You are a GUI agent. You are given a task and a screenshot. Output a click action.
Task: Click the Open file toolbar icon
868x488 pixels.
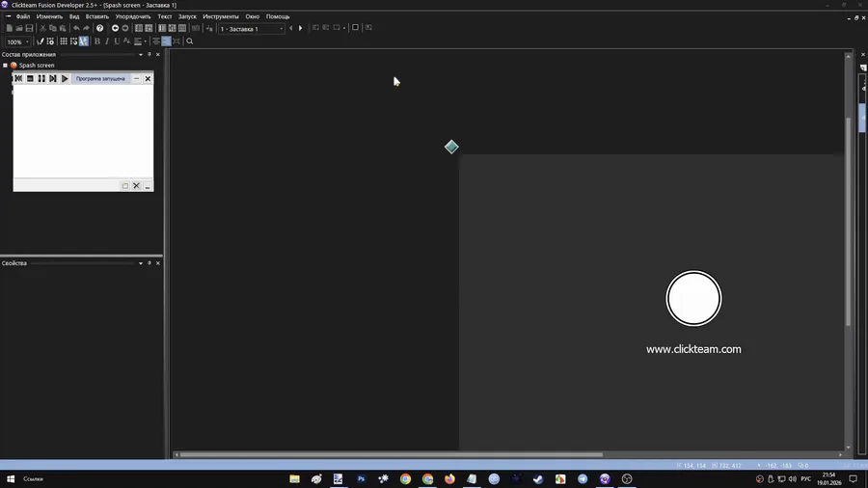(19, 28)
